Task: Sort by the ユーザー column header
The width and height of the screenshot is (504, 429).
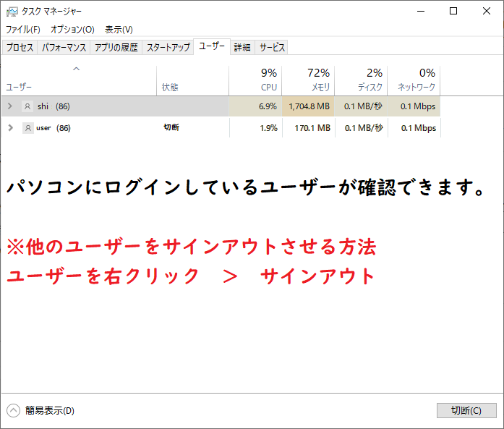Action: coord(79,81)
